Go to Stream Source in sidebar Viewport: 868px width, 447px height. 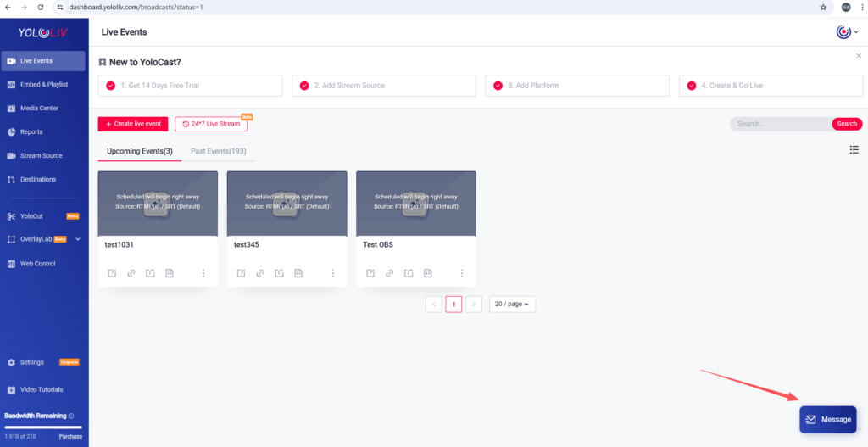(x=41, y=156)
